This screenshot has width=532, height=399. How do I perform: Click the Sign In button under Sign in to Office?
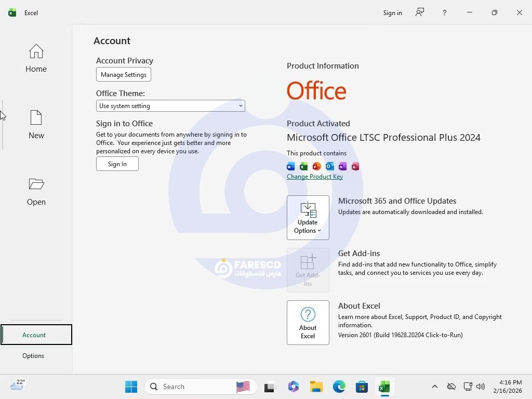[117, 164]
